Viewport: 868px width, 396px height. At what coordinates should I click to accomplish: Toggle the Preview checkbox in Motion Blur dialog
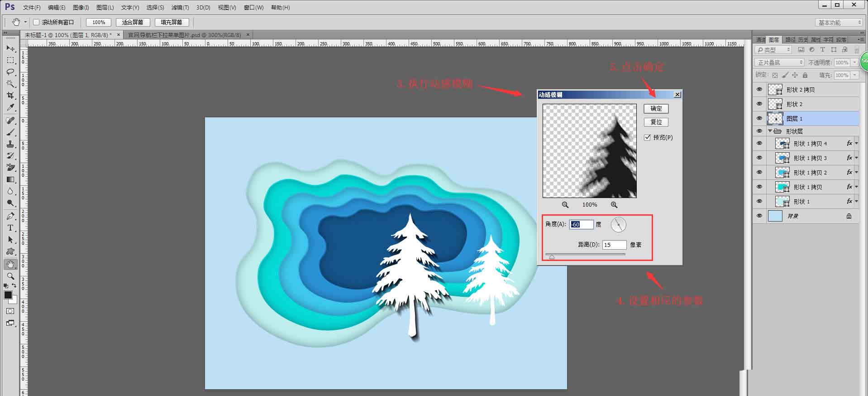648,137
